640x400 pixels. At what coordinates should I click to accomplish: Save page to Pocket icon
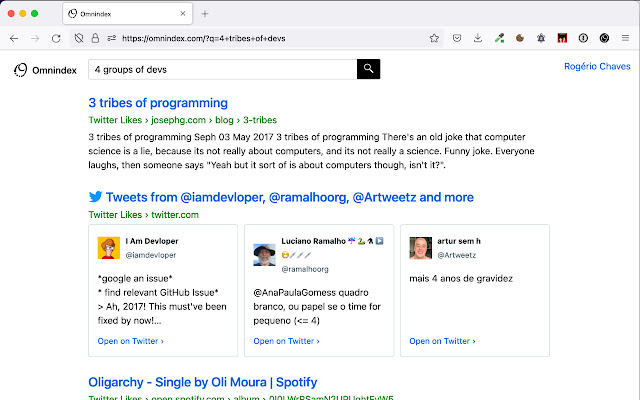(x=457, y=38)
